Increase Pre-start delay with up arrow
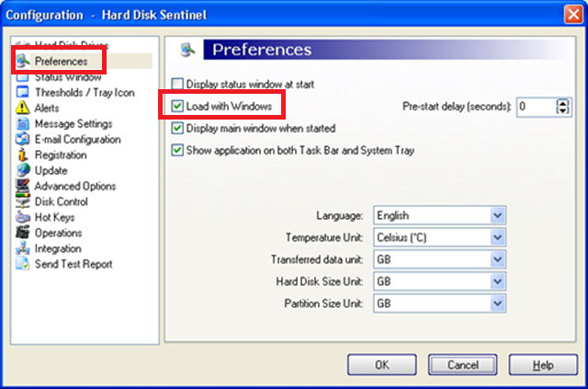Screen dimensions: 588x389 [562, 102]
